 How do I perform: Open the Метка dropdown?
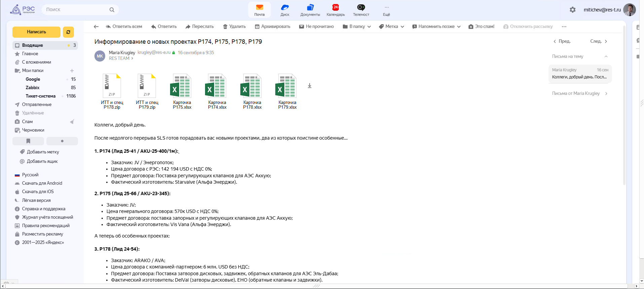391,27
